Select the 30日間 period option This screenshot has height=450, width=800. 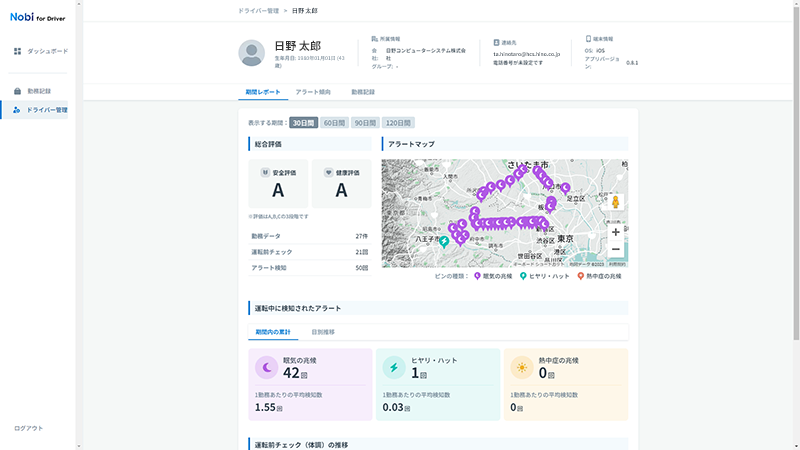303,122
